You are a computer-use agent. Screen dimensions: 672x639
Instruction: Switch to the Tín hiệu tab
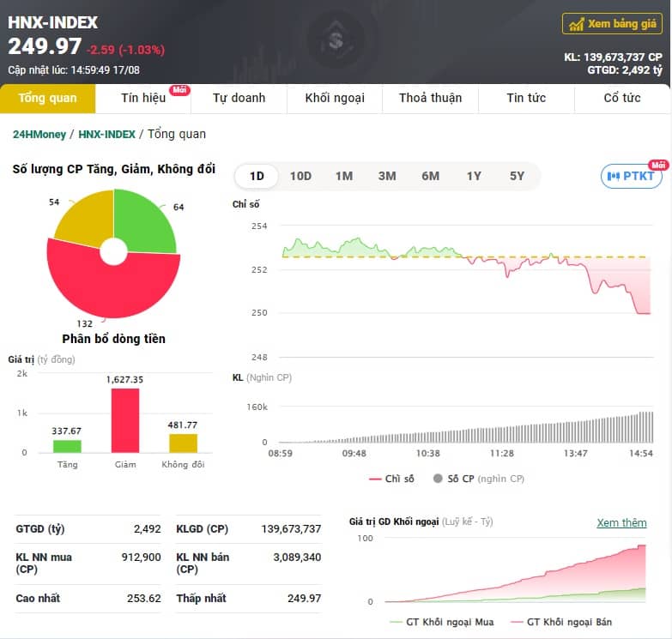click(143, 98)
